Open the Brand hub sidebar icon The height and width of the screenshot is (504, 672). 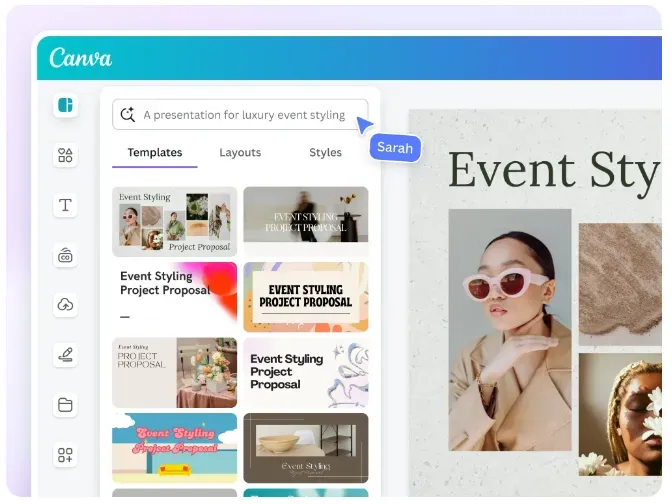pyautogui.click(x=65, y=255)
